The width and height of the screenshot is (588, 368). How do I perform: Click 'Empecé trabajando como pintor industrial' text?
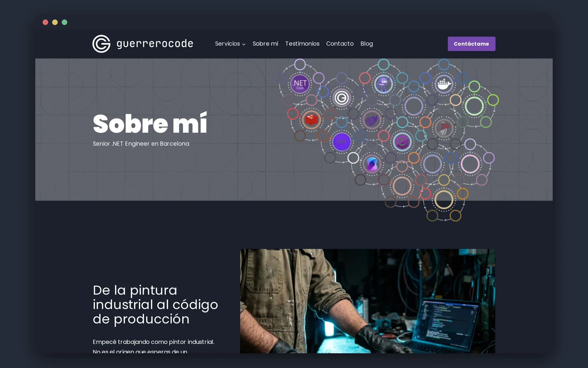pyautogui.click(x=153, y=342)
